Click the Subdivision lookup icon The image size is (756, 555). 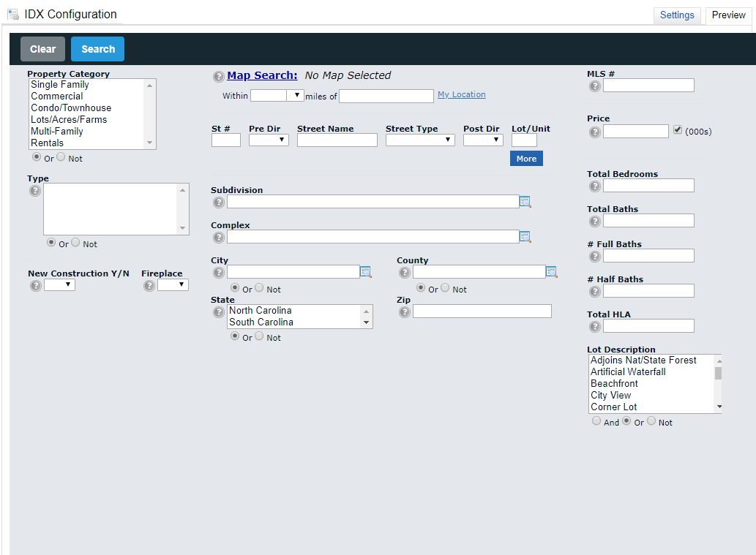[x=525, y=202]
